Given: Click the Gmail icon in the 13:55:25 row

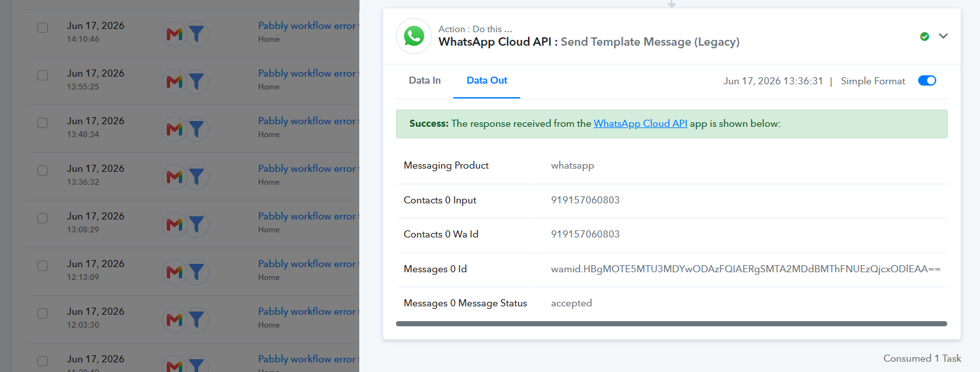Looking at the screenshot, I should click(174, 81).
